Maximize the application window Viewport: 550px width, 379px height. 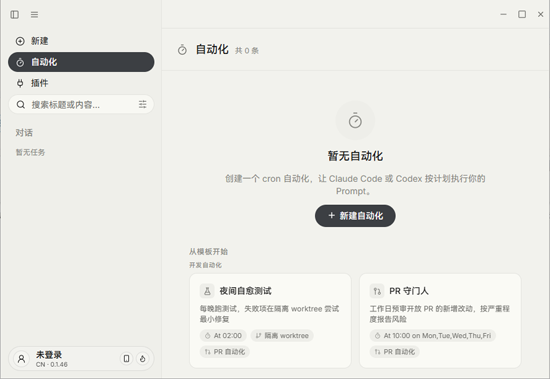tap(522, 14)
